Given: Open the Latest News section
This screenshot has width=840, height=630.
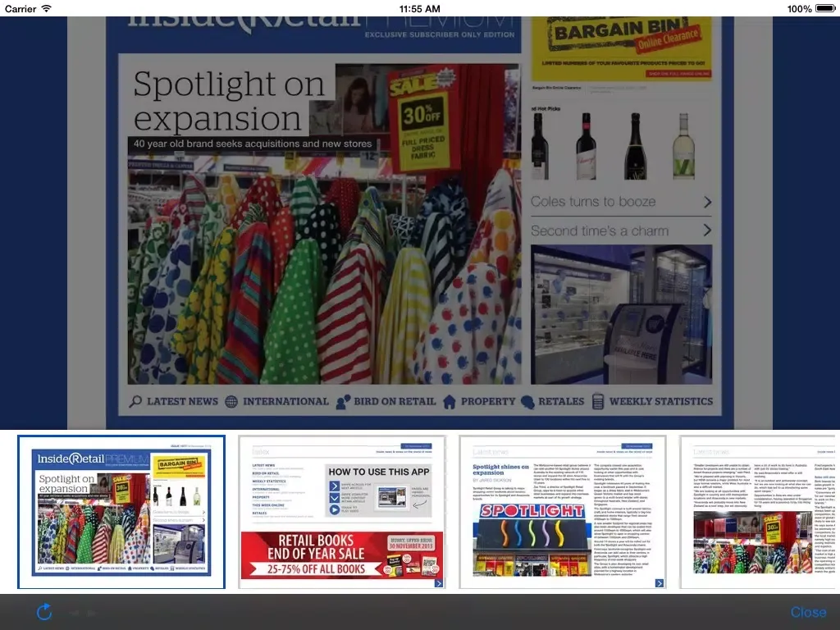Looking at the screenshot, I should pos(174,401).
